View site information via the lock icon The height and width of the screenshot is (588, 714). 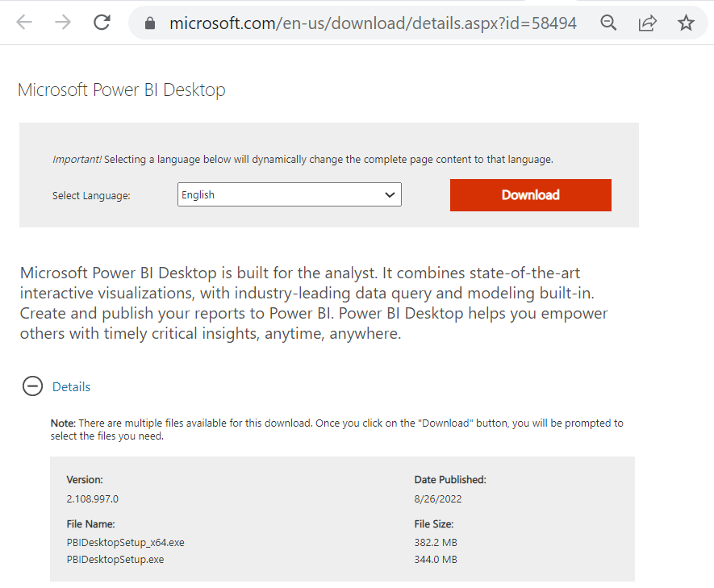(x=150, y=23)
